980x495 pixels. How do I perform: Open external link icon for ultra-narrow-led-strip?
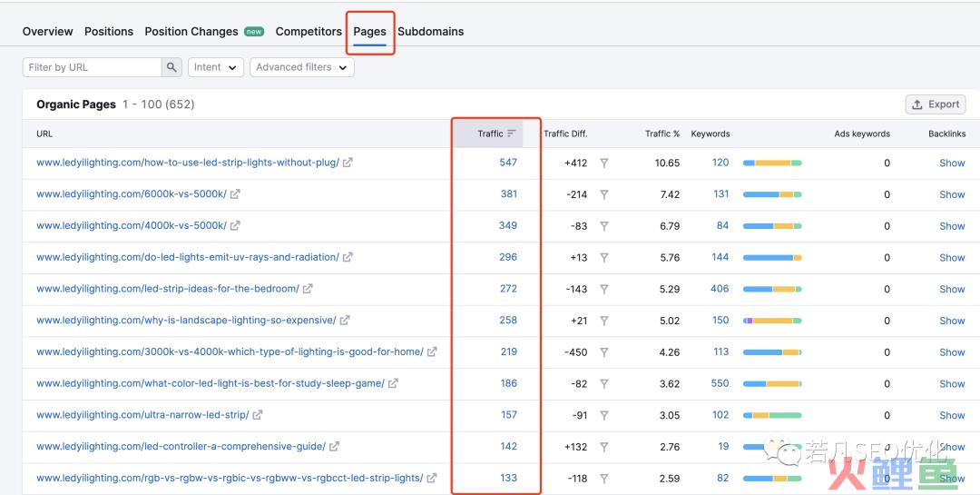(258, 415)
